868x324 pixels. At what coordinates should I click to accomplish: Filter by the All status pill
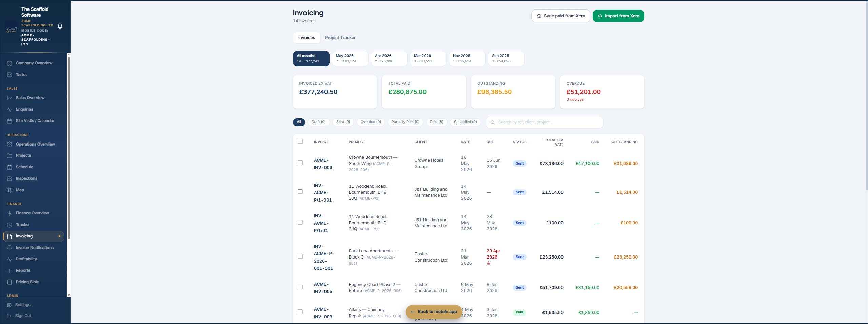point(299,122)
